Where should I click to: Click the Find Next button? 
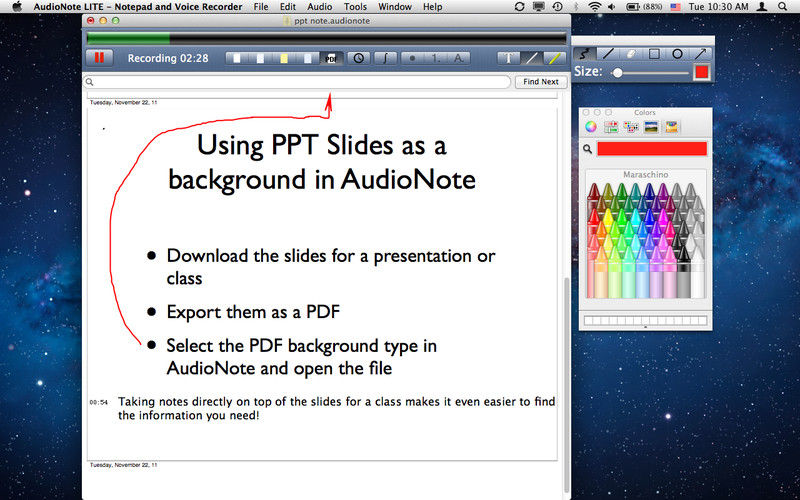coord(541,82)
